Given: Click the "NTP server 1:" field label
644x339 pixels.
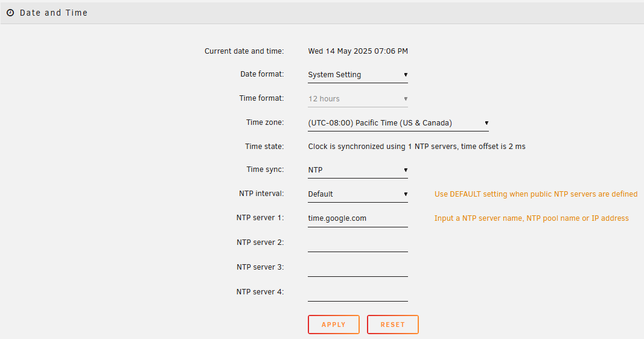Looking at the screenshot, I should 260,218.
